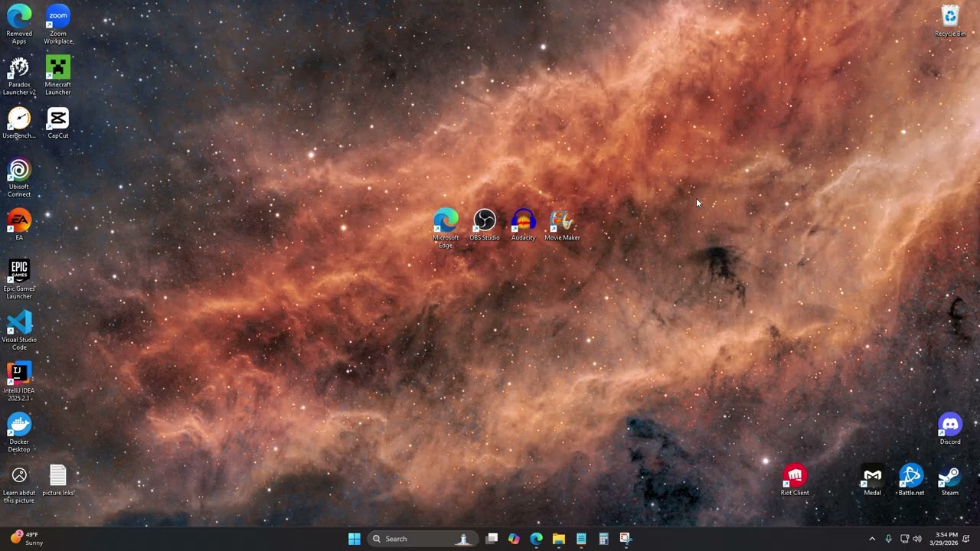Open network settings tray icon

click(x=904, y=539)
